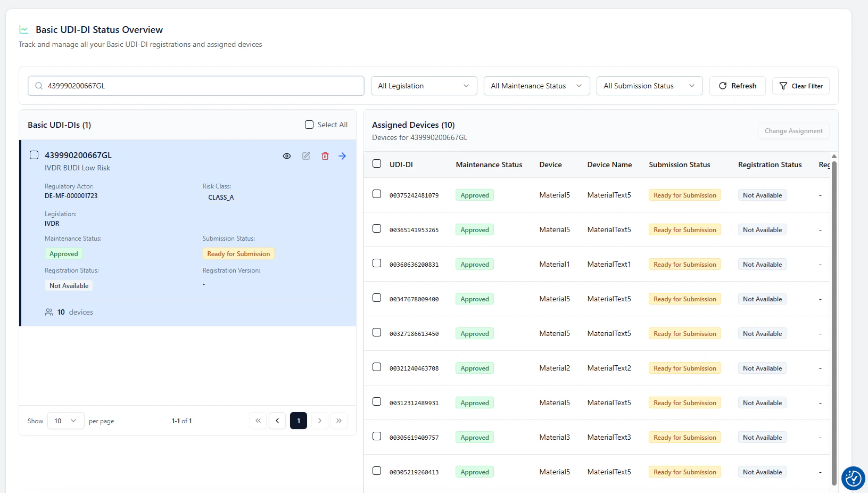The height and width of the screenshot is (493, 868).
Task: Open the All Maintenance Status dropdown
Action: pos(536,86)
